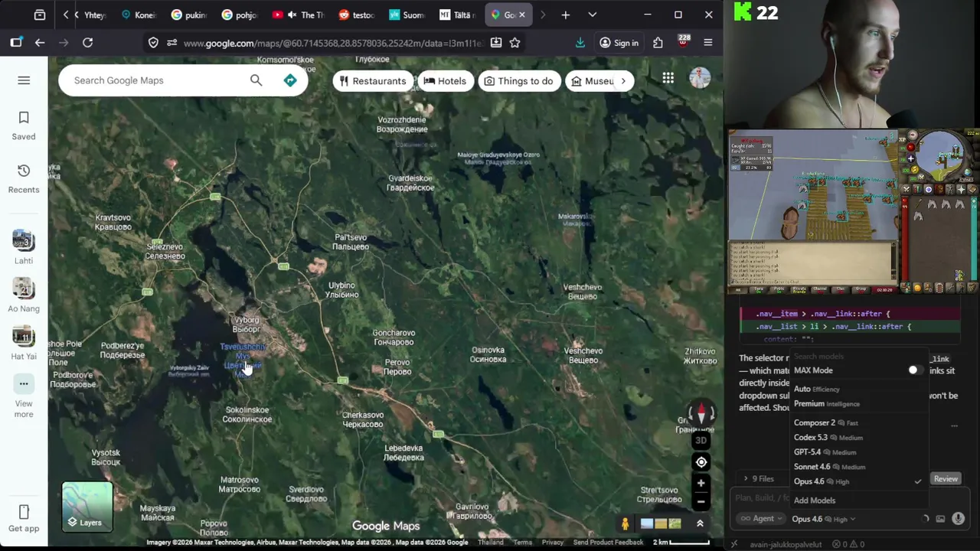Open the browser application menu
Screen dimensions: 980x551
click(708, 43)
